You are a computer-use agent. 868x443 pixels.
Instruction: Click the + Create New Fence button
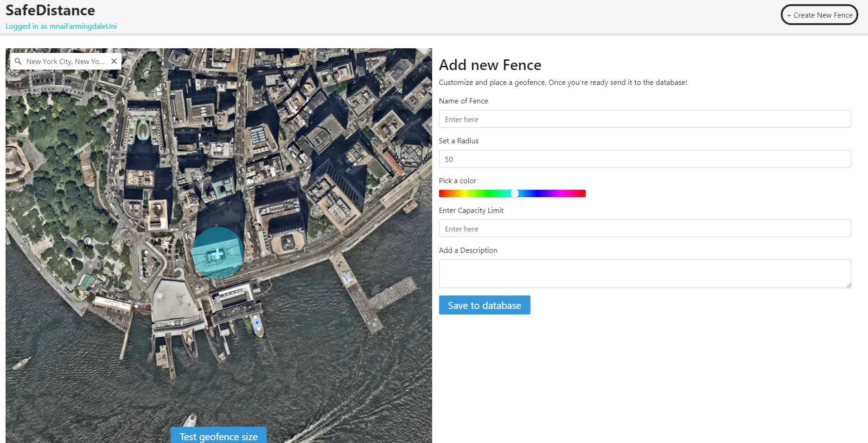click(x=819, y=15)
